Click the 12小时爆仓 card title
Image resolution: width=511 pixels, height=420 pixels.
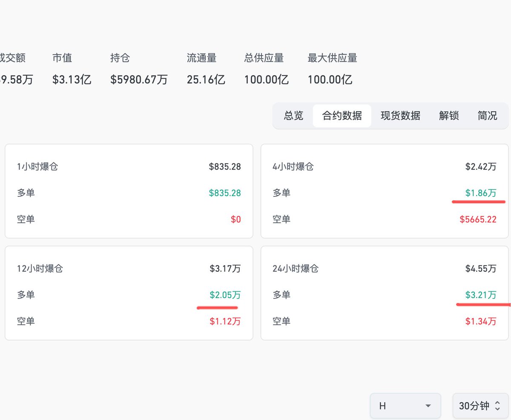40,269
